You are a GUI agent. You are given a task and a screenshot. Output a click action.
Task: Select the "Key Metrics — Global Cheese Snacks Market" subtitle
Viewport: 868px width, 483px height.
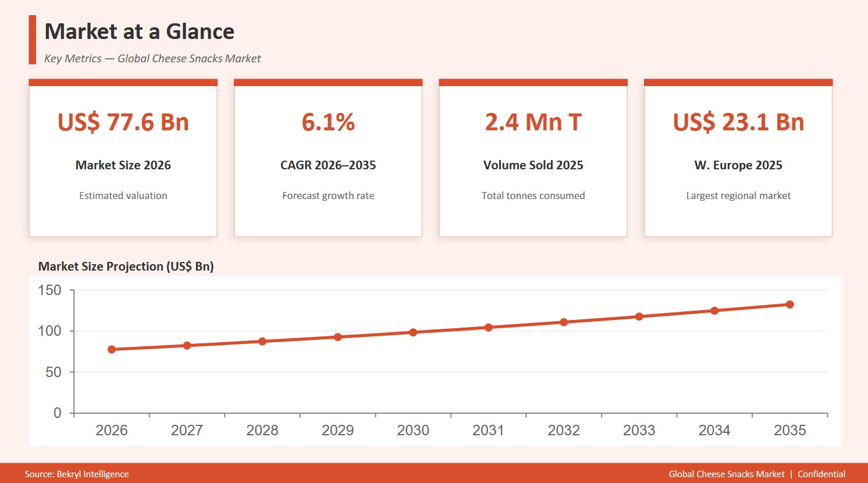pos(152,58)
